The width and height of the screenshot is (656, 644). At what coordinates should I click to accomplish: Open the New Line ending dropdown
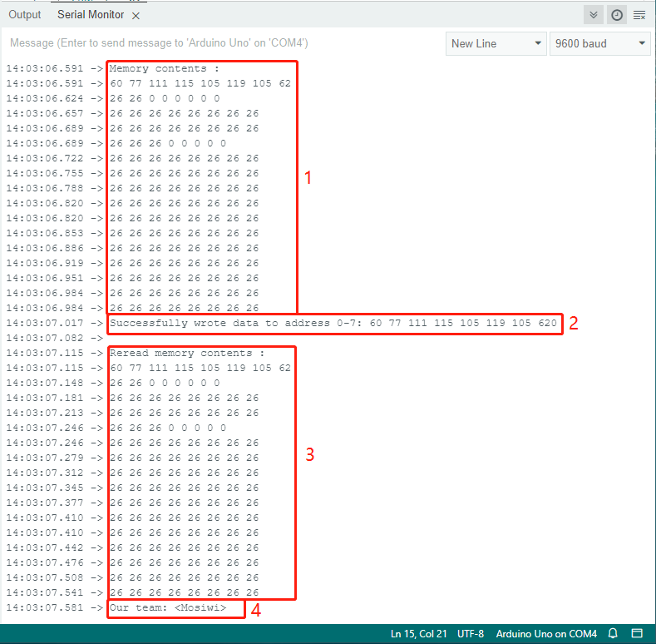(496, 43)
